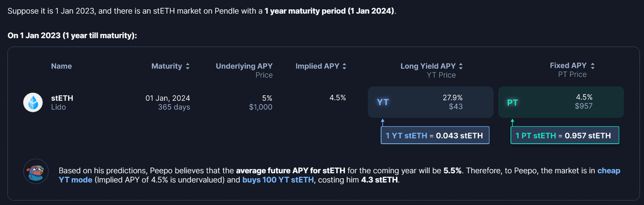
Task: Sort by Implied APY arrows icon
Action: click(x=344, y=66)
